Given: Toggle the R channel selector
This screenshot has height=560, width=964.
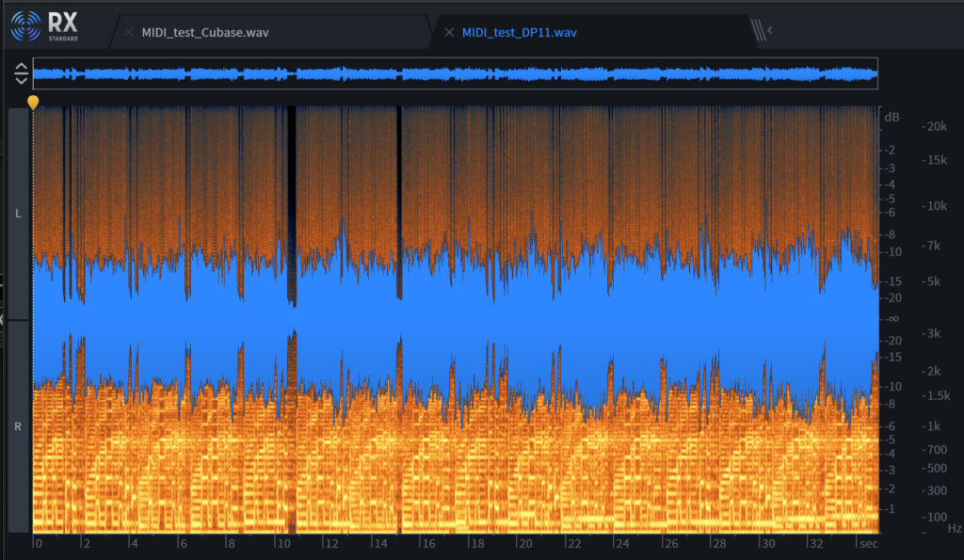Looking at the screenshot, I should point(18,426).
